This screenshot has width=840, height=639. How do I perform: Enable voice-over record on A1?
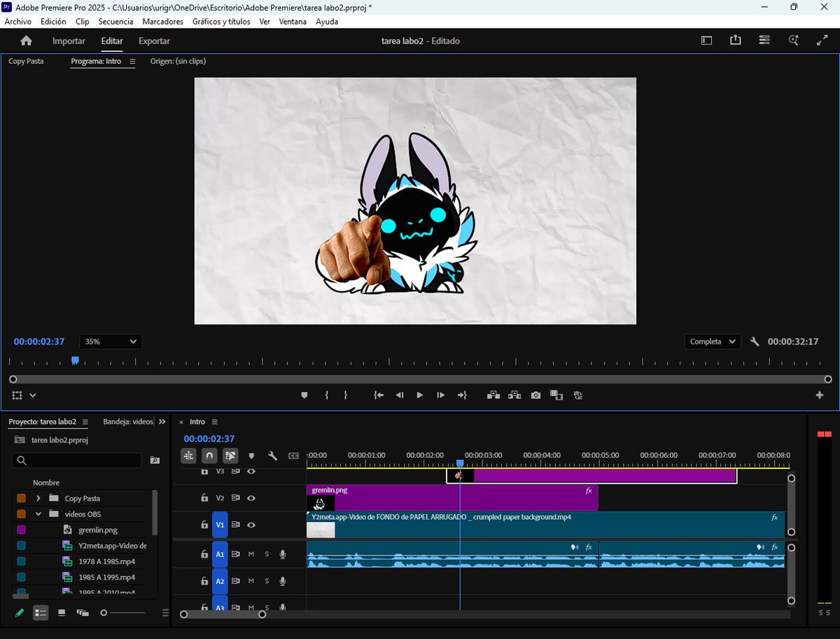click(x=283, y=554)
